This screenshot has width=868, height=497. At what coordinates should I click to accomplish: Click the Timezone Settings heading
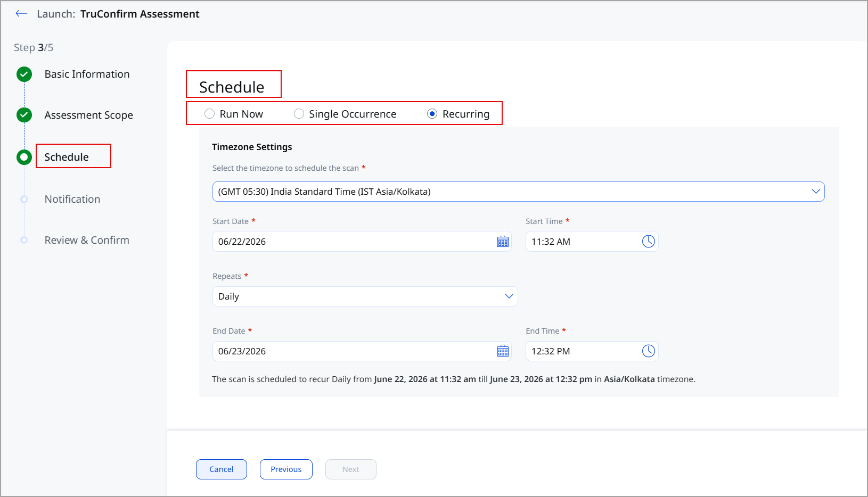click(x=252, y=147)
